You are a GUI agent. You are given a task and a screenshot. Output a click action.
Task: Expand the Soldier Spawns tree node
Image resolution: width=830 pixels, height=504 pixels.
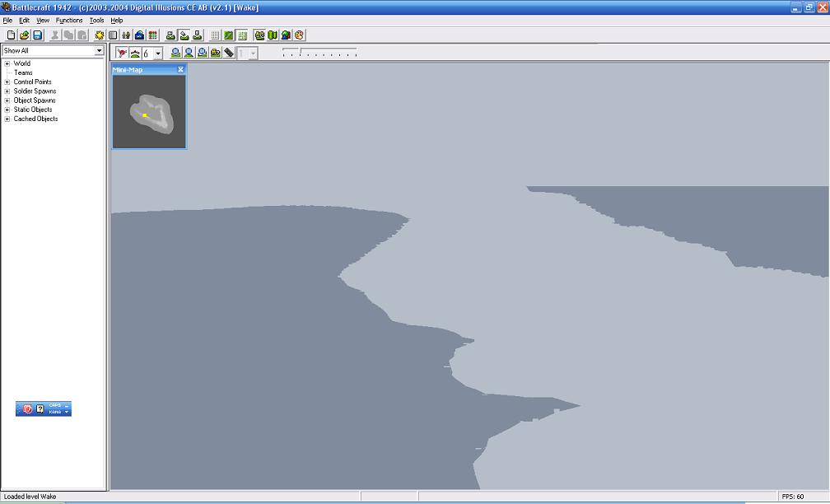7,91
